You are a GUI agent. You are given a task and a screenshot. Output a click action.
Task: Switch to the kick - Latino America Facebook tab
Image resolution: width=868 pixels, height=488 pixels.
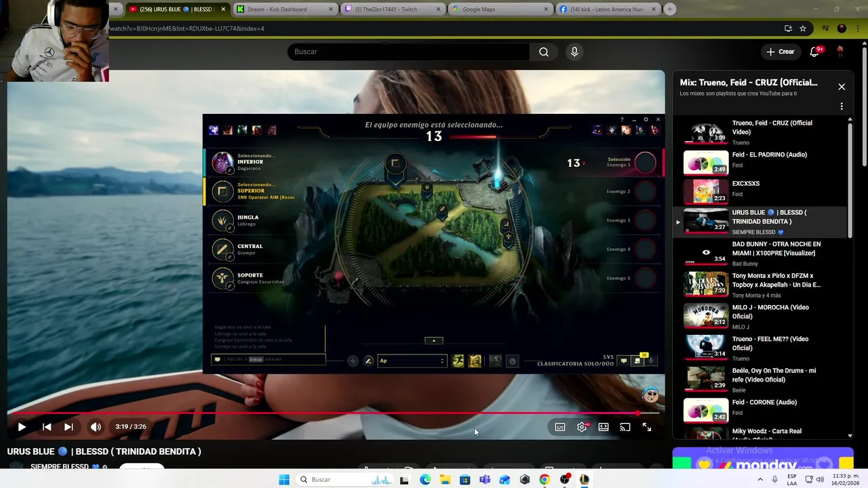[607, 9]
